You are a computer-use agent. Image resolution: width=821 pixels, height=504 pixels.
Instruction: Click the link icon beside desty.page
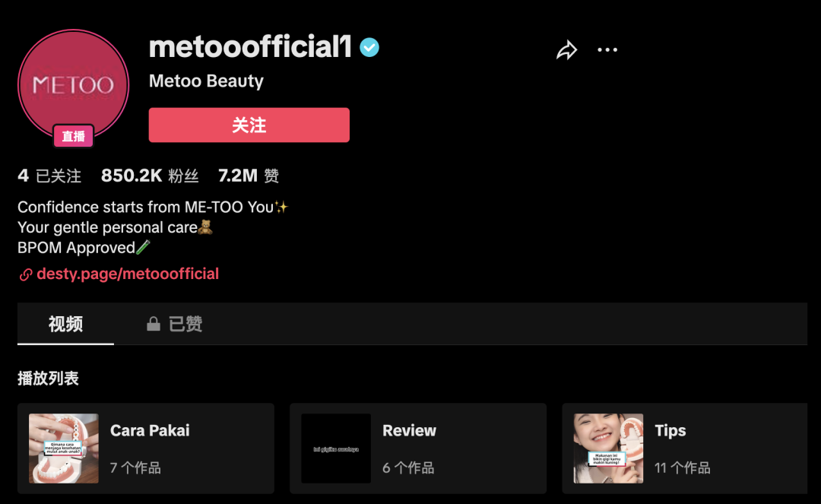[x=26, y=274]
